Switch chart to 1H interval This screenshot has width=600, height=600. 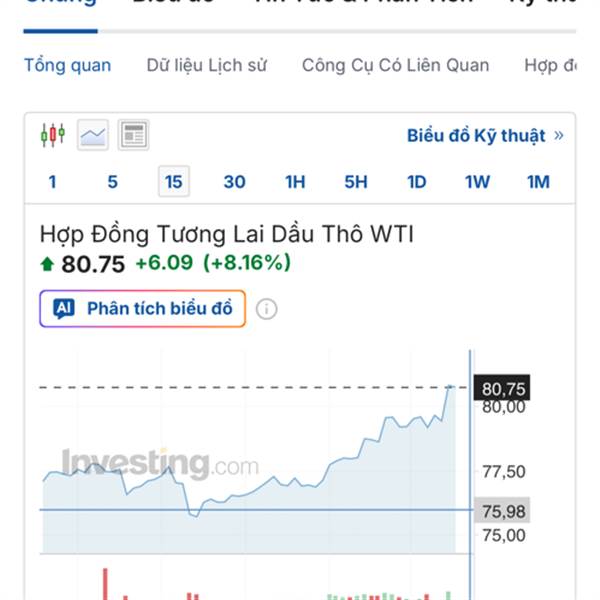click(x=295, y=182)
